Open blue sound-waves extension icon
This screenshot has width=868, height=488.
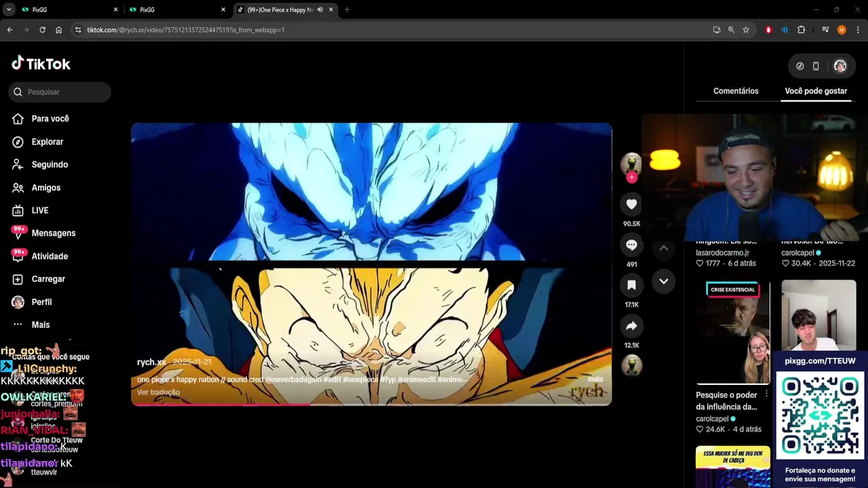(x=785, y=30)
